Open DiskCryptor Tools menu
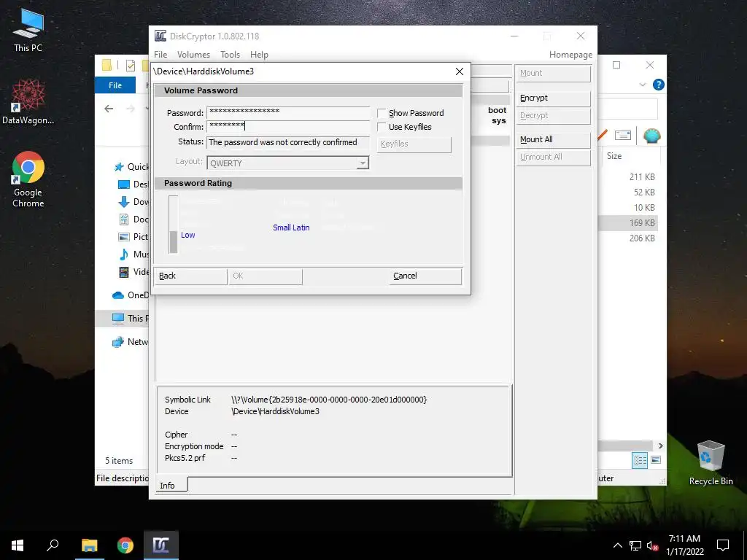This screenshot has height=560, width=747. coord(230,55)
